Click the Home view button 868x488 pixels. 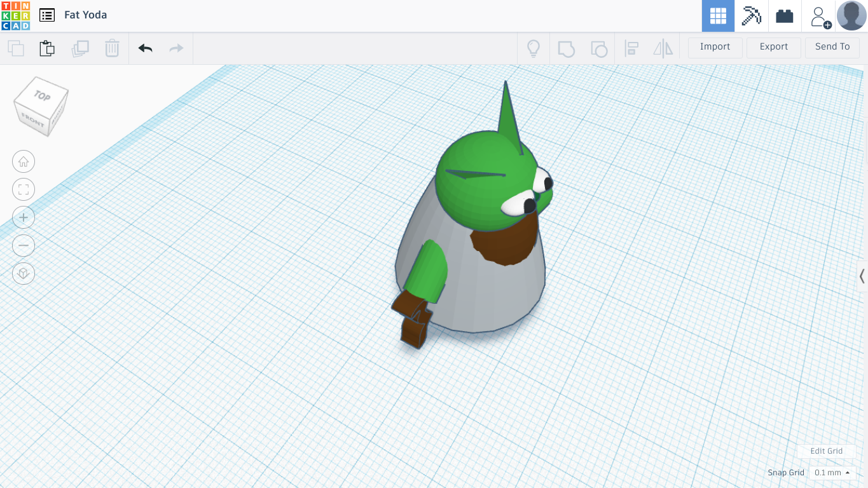click(24, 161)
